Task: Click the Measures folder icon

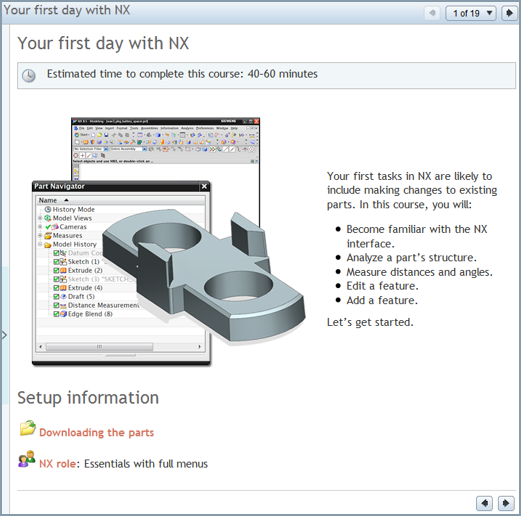Action: 48,236
